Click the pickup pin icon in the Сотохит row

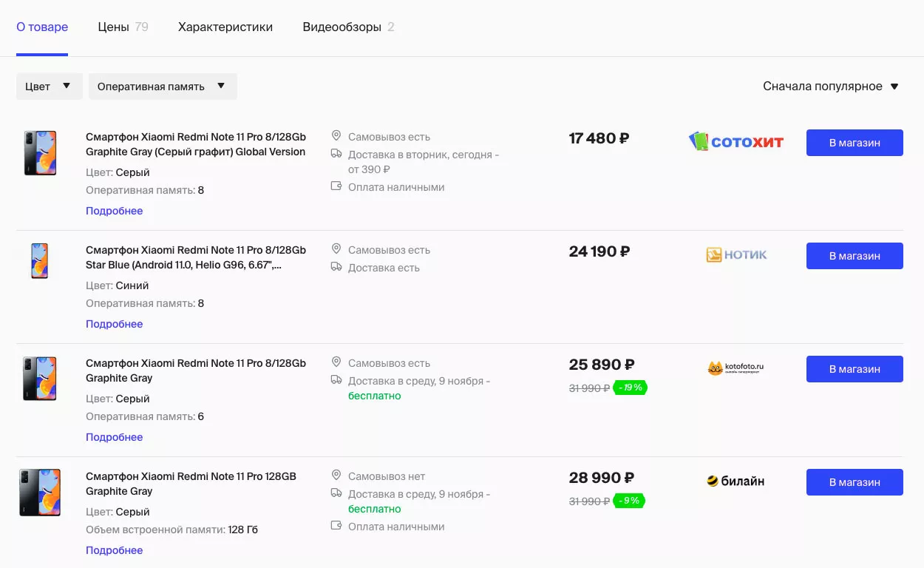pos(336,136)
